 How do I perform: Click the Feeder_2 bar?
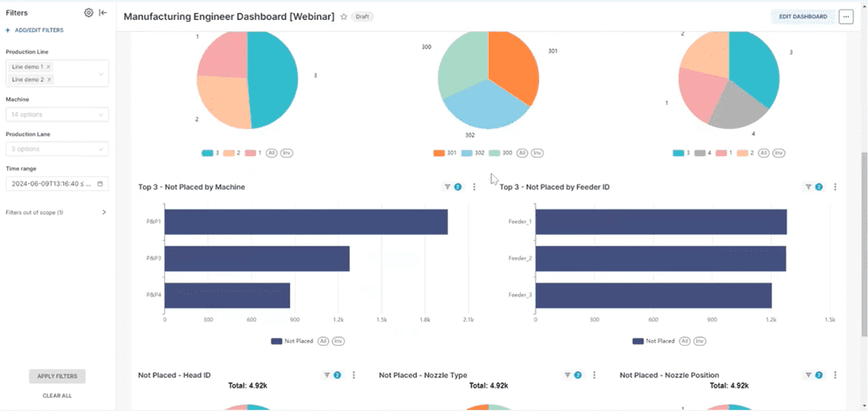click(661, 258)
